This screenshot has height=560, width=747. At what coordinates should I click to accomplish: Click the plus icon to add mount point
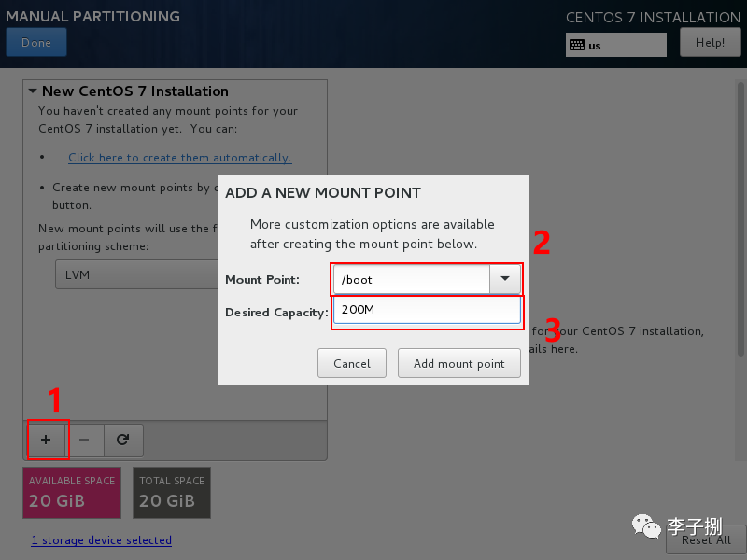46,440
